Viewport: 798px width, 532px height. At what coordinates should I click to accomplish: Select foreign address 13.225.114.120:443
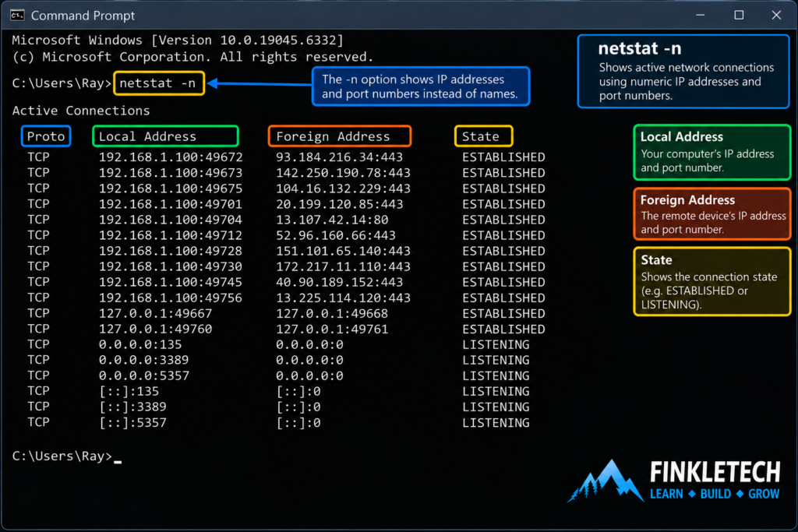[343, 298]
